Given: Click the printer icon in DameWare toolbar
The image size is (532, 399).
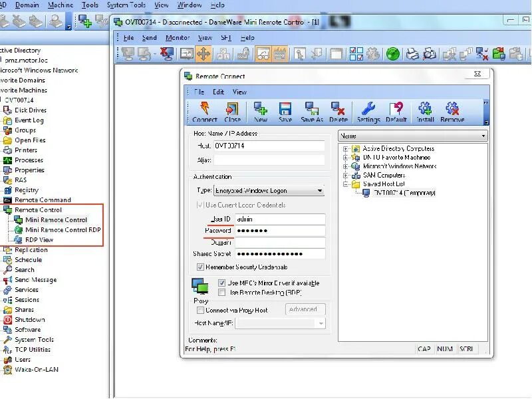Looking at the screenshot, I should click(x=412, y=54).
